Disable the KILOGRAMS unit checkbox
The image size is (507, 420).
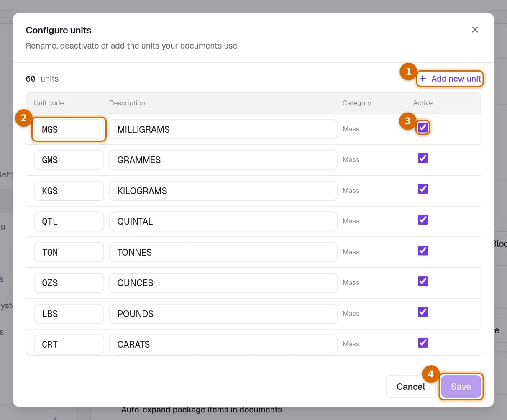(x=423, y=189)
